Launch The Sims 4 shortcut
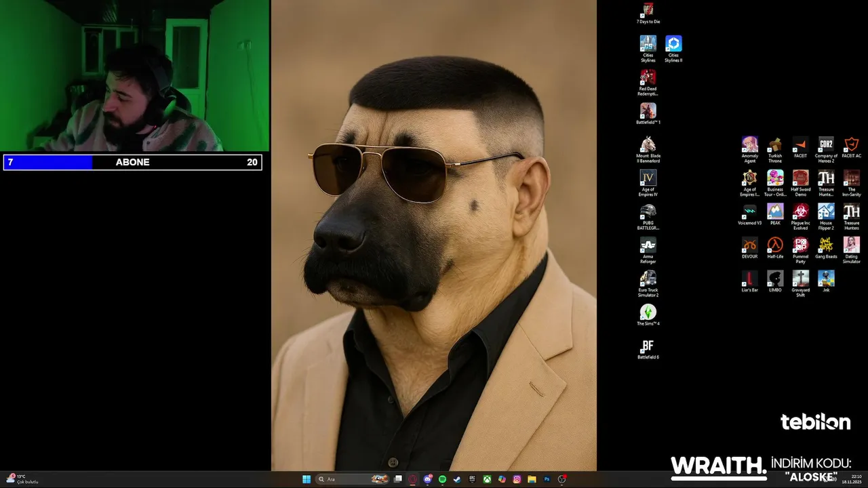The width and height of the screenshot is (868, 488). point(648,314)
